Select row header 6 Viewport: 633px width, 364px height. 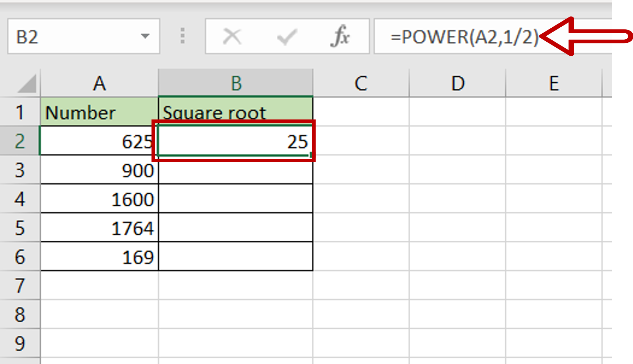[20, 257]
